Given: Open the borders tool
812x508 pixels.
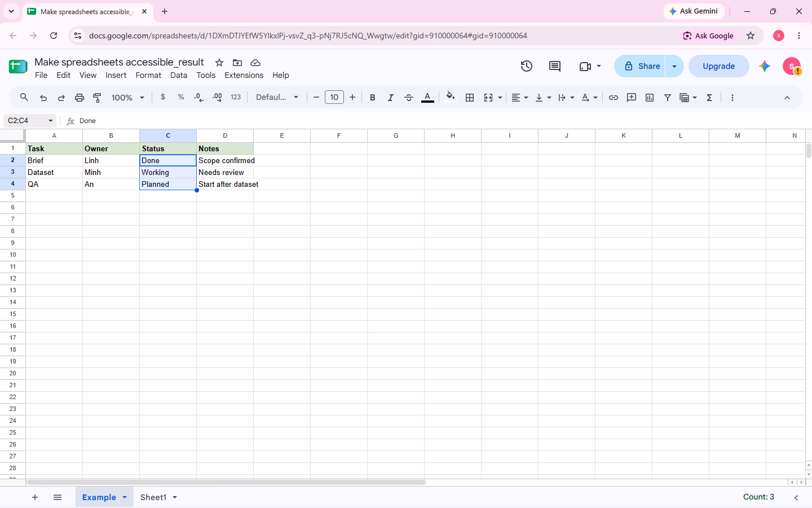Looking at the screenshot, I should pos(470,98).
